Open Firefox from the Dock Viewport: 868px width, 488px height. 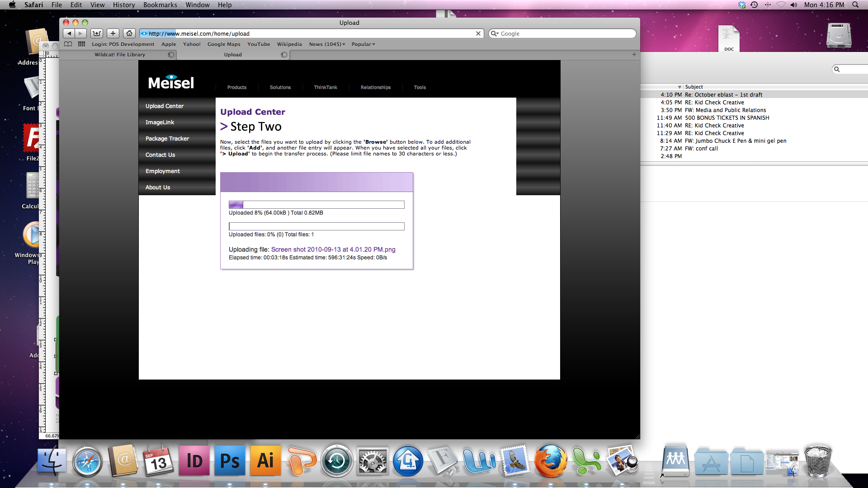[x=550, y=461]
